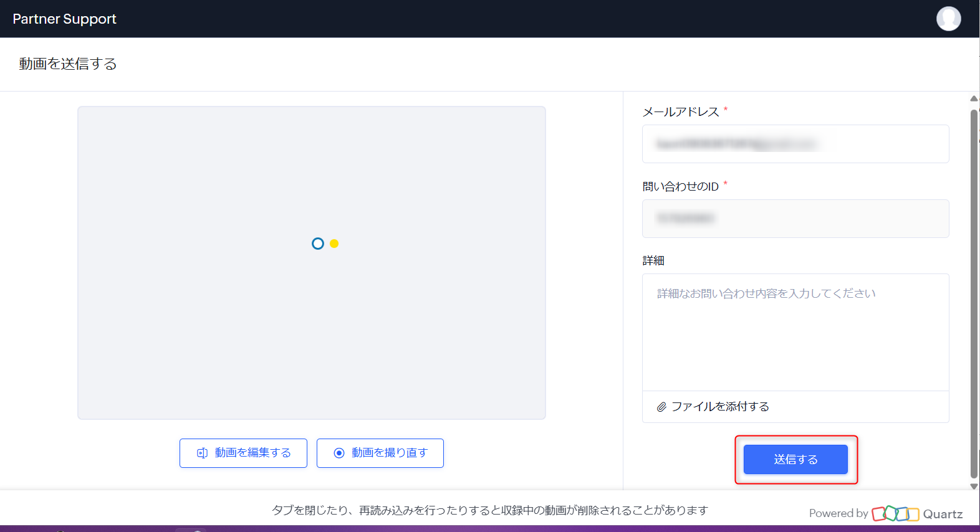Click the 動画を送信する page heading
980x532 pixels.
pyautogui.click(x=68, y=64)
